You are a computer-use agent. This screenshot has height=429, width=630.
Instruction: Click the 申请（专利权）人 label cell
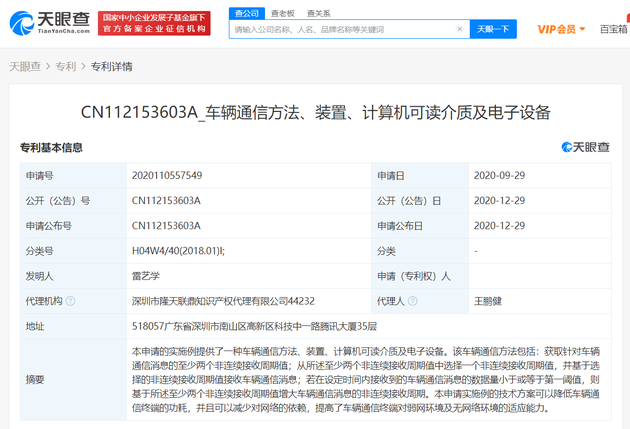pos(419,276)
